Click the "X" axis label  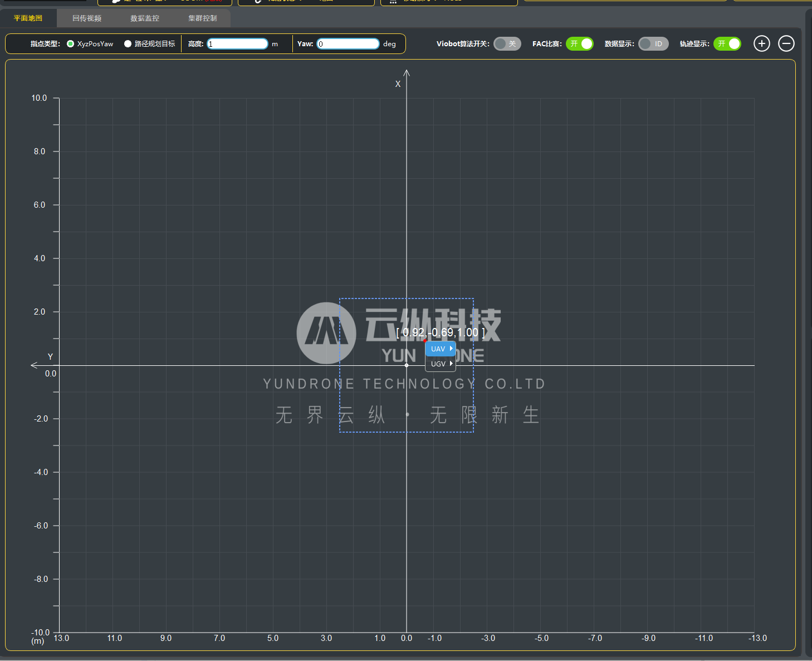(398, 84)
